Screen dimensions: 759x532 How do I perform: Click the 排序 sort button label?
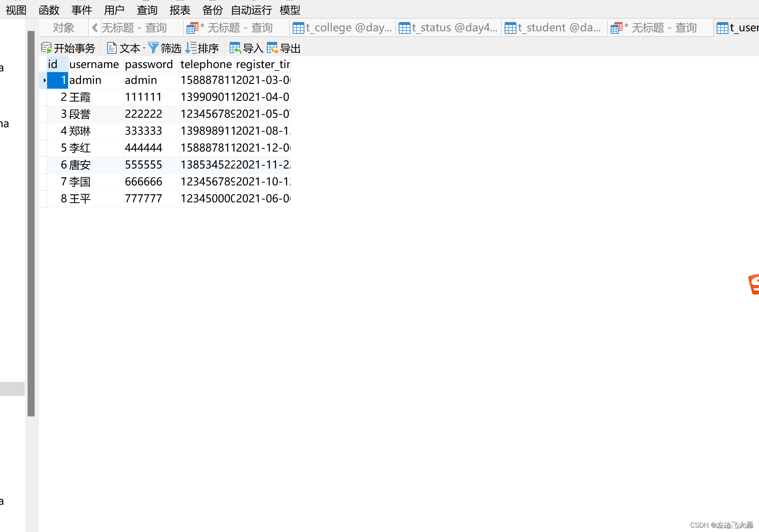208,48
